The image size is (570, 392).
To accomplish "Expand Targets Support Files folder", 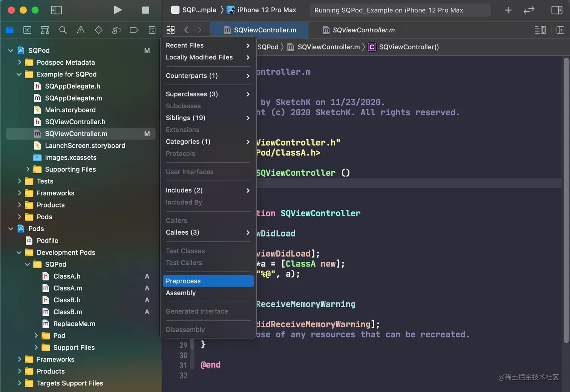I will (19, 383).
